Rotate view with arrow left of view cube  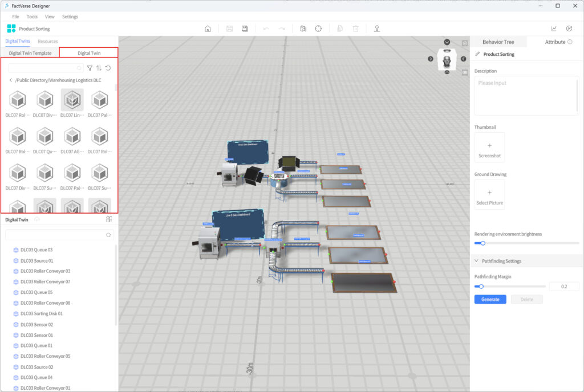[431, 59]
